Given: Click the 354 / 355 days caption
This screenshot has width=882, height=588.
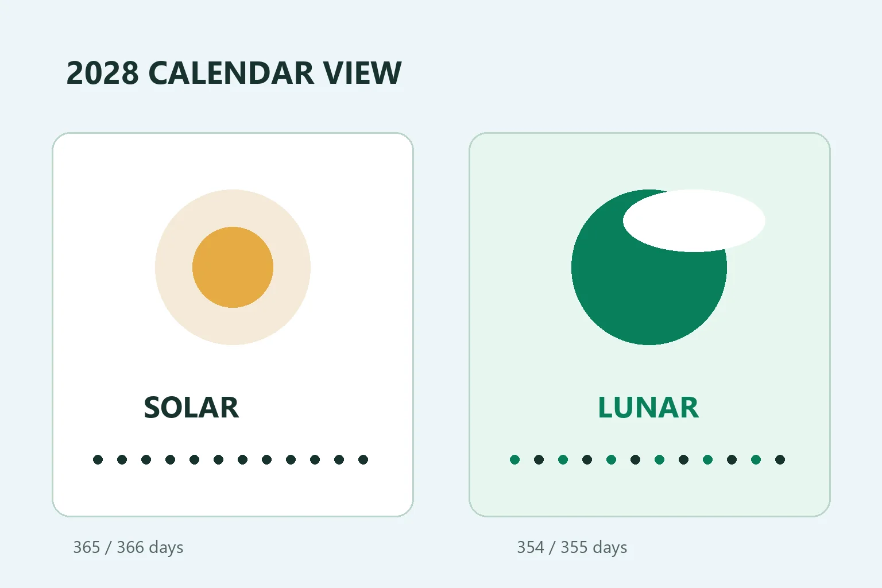Looking at the screenshot, I should (x=572, y=547).
